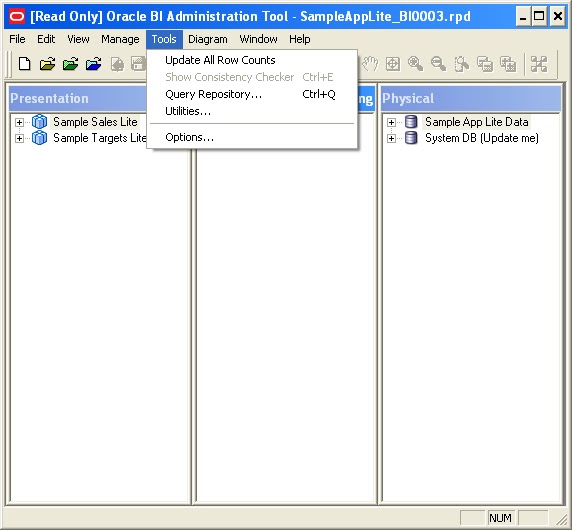
Task: Click the greyed icon right of blue folder
Action: (117, 64)
